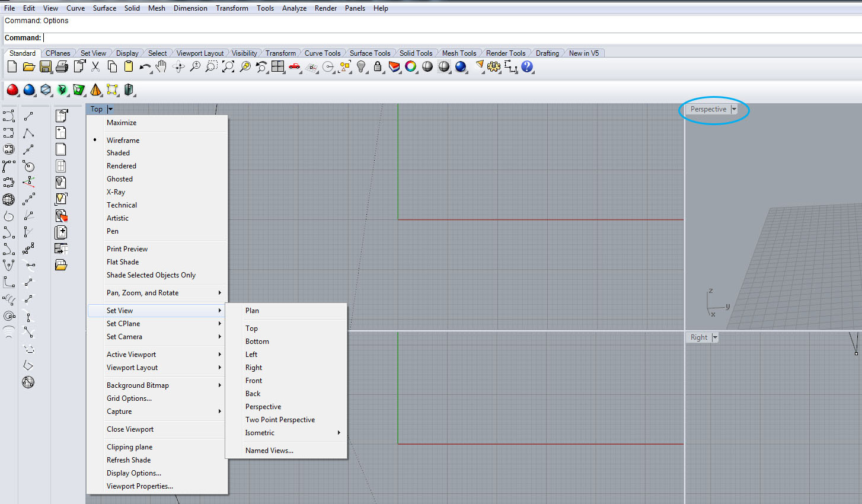The width and height of the screenshot is (862, 504).
Task: Click the Four Viewports layout icon
Action: pos(278,67)
